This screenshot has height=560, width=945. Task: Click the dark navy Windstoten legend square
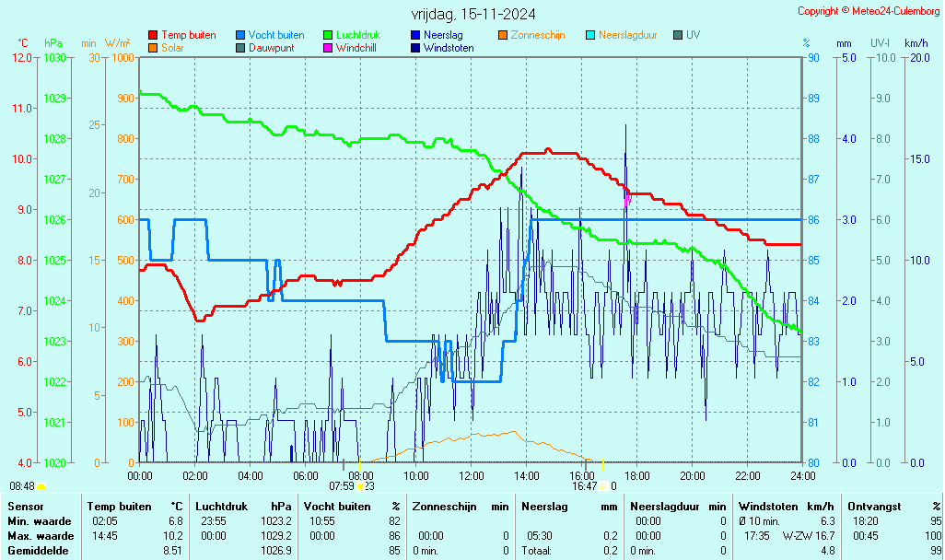point(415,48)
